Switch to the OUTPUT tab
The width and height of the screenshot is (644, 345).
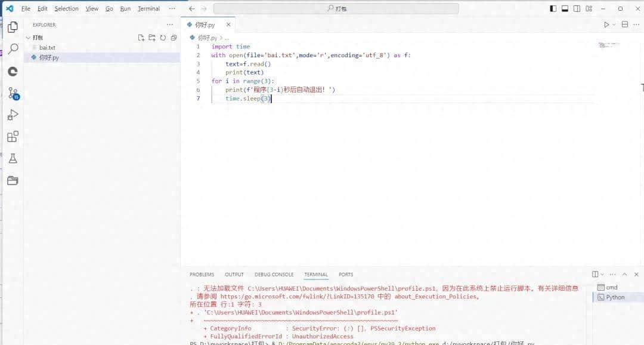pyautogui.click(x=234, y=274)
